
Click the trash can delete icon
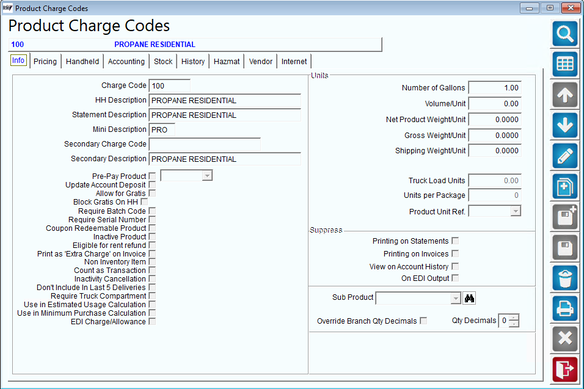[x=565, y=278]
